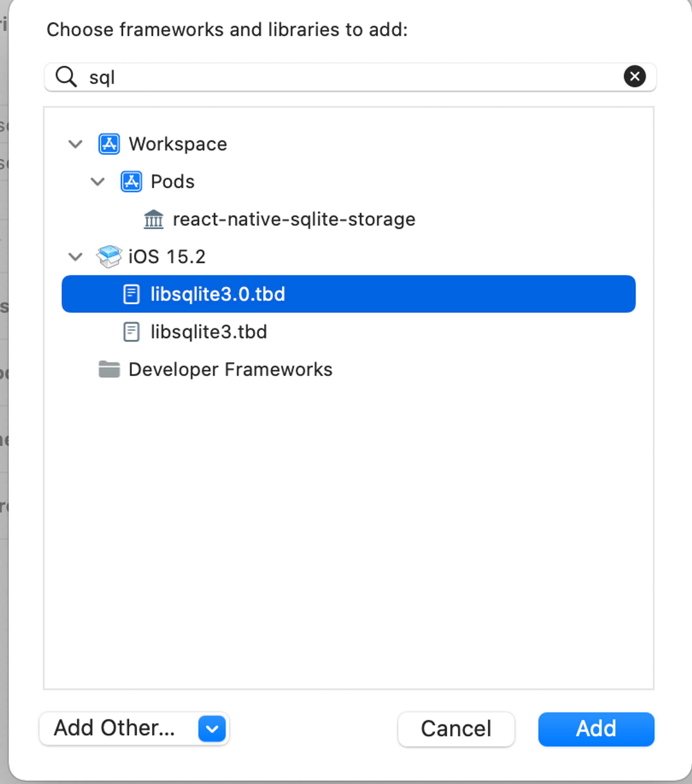Focus the search field containing sql
Viewport: 692px width, 784px height.
[x=345, y=77]
